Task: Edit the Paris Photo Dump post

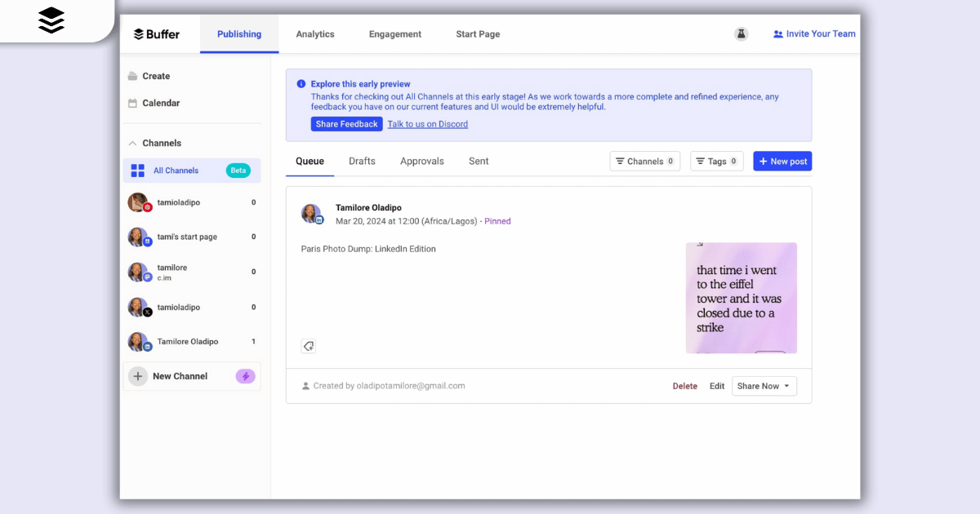Action: (x=717, y=387)
